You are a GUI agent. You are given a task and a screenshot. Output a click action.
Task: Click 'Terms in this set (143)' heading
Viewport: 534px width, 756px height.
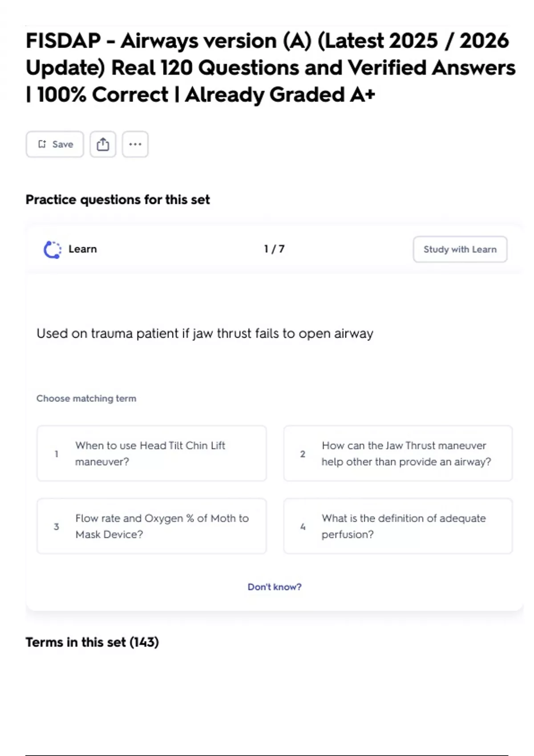pos(92,642)
